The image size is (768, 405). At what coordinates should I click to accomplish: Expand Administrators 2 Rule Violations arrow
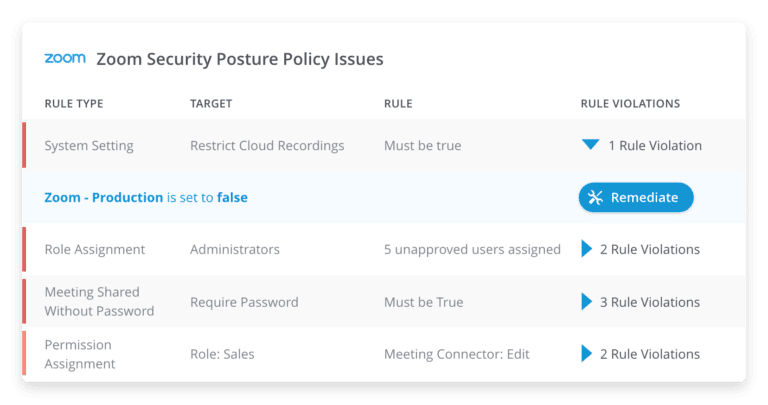[x=586, y=249]
